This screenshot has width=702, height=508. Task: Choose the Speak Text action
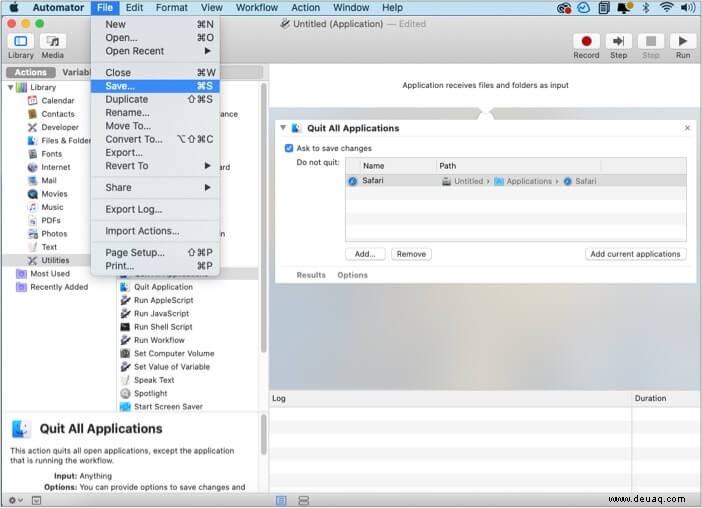[154, 380]
